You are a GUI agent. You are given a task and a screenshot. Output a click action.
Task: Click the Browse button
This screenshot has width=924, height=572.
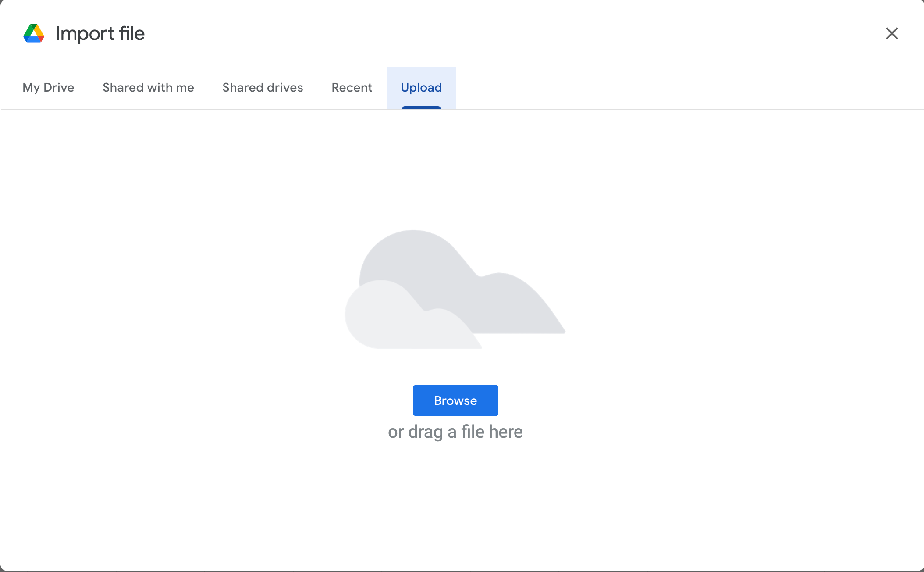(x=455, y=400)
